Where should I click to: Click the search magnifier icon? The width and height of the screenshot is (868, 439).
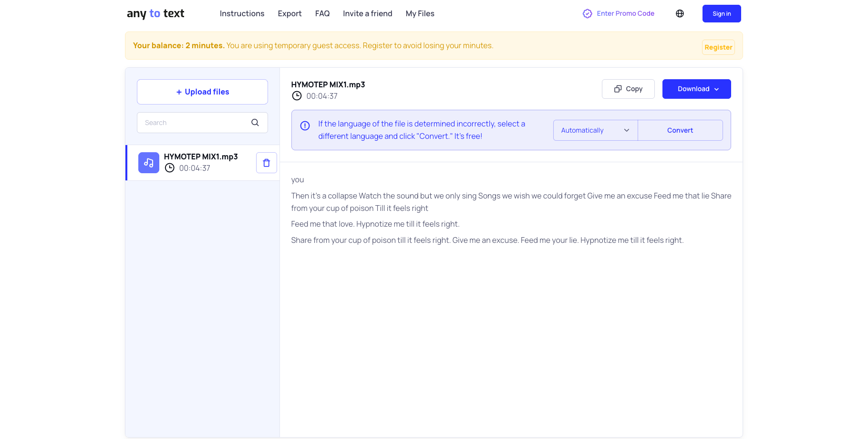[x=255, y=123]
